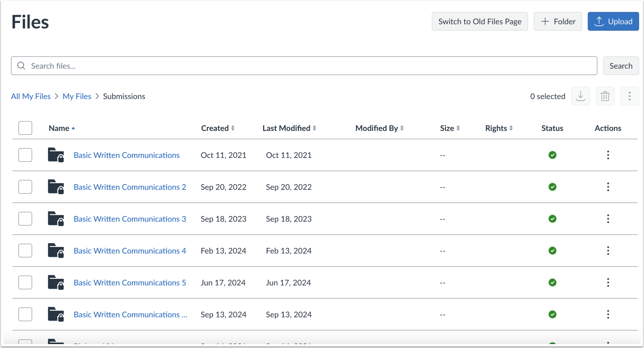Open the toolbar overflow kebab menu
The height and width of the screenshot is (348, 644).
[x=629, y=96]
